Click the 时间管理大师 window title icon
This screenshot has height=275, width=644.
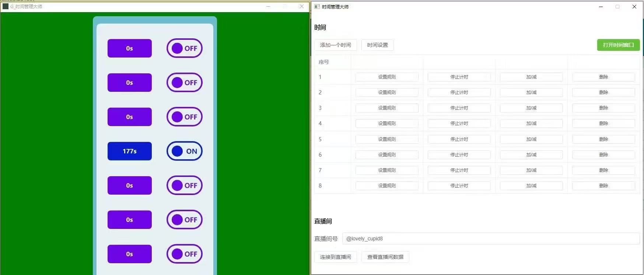point(317,7)
